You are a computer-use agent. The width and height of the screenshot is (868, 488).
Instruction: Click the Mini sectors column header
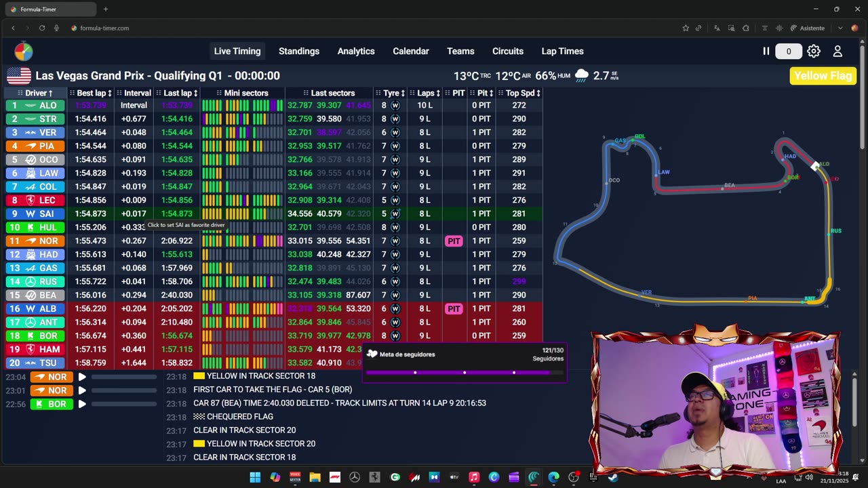[x=242, y=93]
